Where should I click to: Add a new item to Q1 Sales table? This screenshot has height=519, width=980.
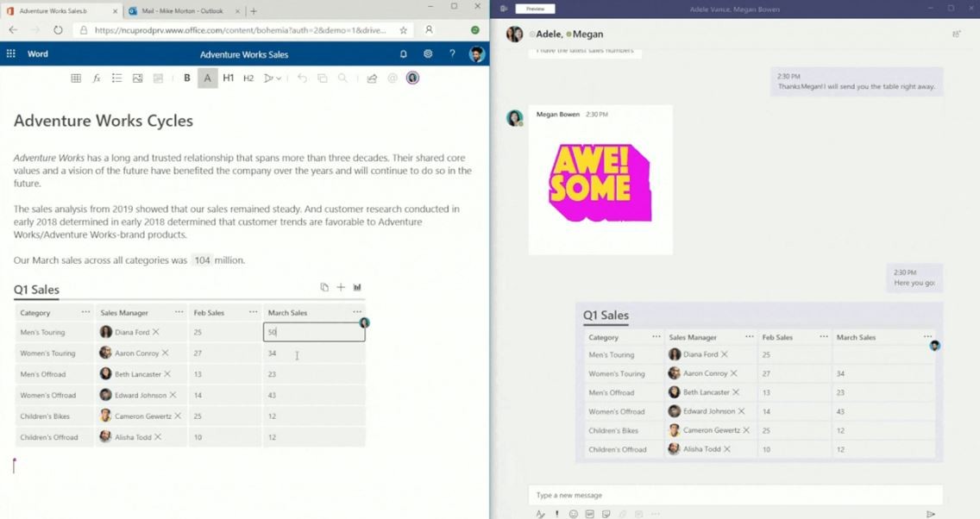341,287
